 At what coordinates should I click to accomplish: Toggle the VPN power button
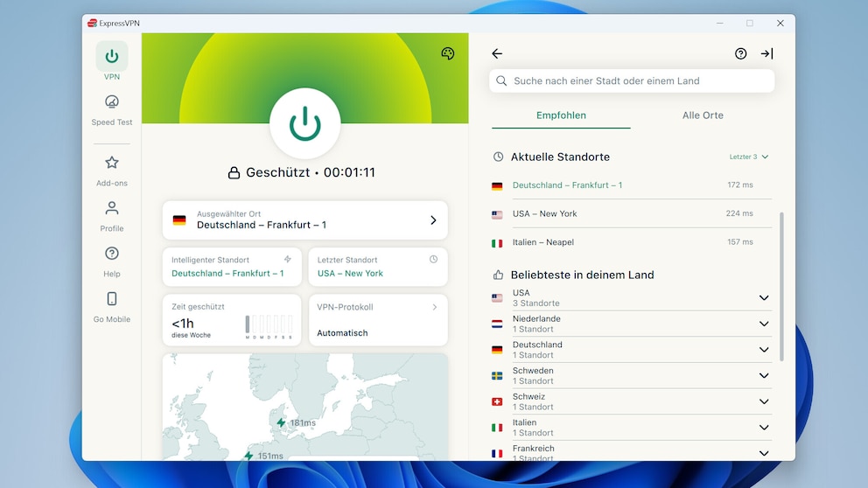click(305, 123)
